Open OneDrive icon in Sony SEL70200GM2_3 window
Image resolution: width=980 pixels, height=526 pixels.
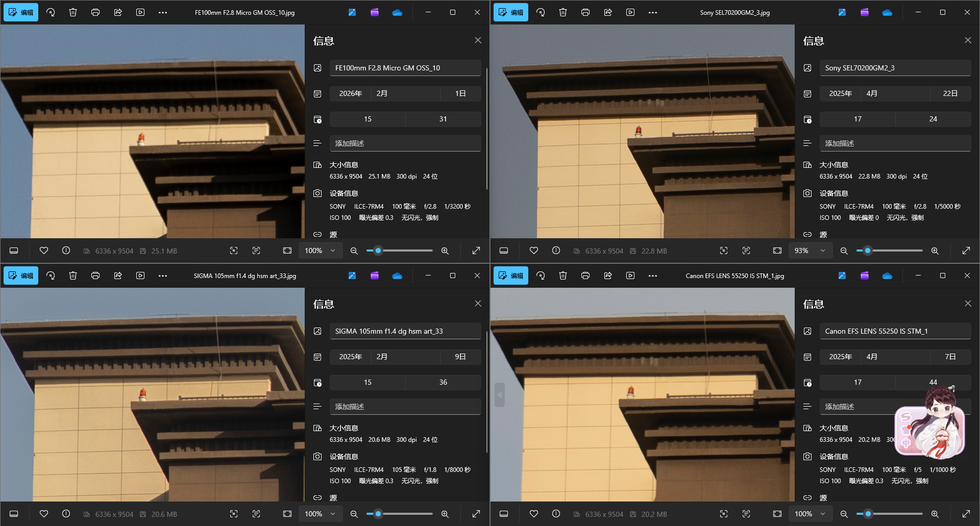(887, 12)
